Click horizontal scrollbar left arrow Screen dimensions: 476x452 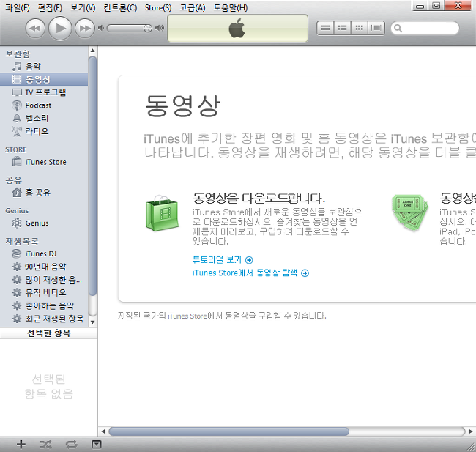tap(103, 431)
